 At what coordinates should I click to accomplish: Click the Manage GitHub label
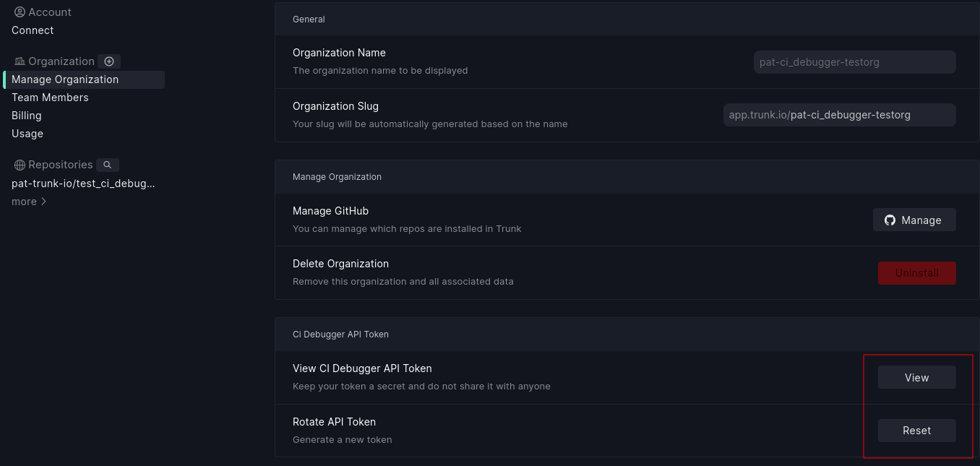330,211
